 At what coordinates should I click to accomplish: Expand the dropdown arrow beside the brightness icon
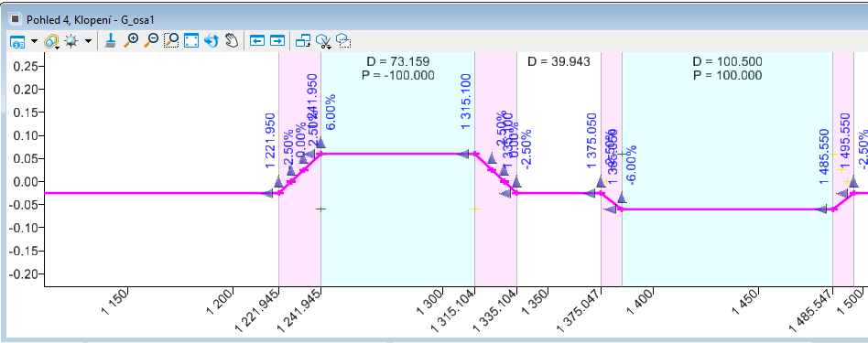[88, 41]
